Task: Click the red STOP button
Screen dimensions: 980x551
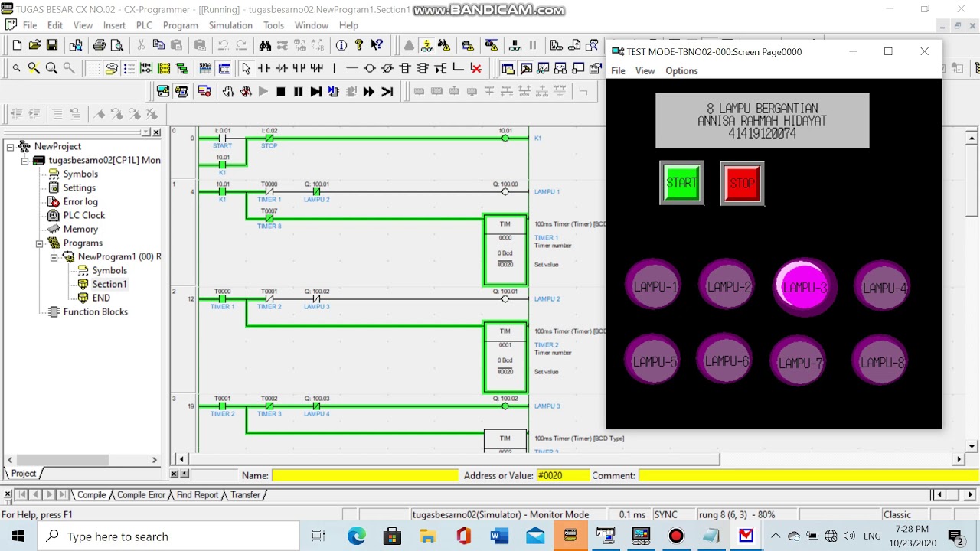Action: 742,183
